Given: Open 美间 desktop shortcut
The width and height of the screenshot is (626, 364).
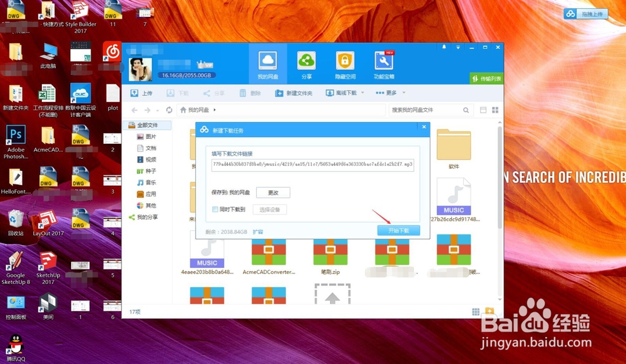Looking at the screenshot, I should tap(48, 307).
